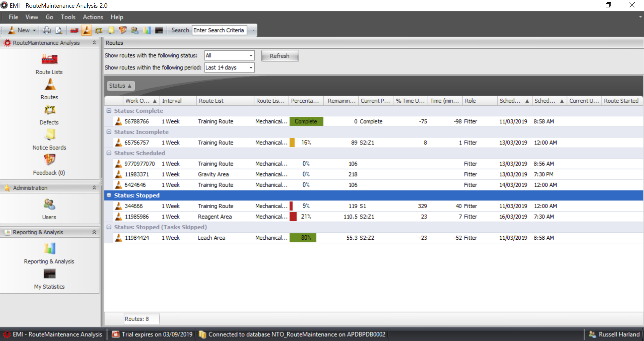Viewport: 644px width, 341px height.
Task: Open the New button dropdown arrow
Action: point(34,30)
